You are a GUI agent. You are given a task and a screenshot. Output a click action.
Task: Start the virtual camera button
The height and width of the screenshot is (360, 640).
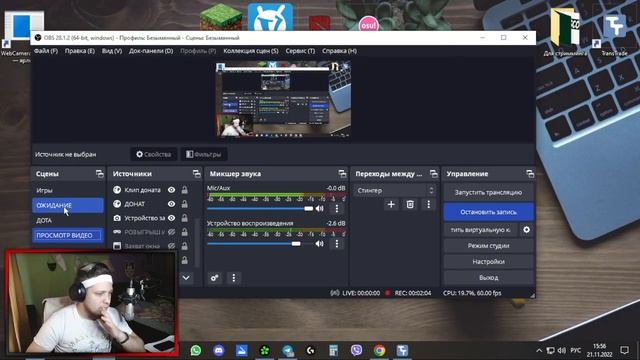pos(480,230)
